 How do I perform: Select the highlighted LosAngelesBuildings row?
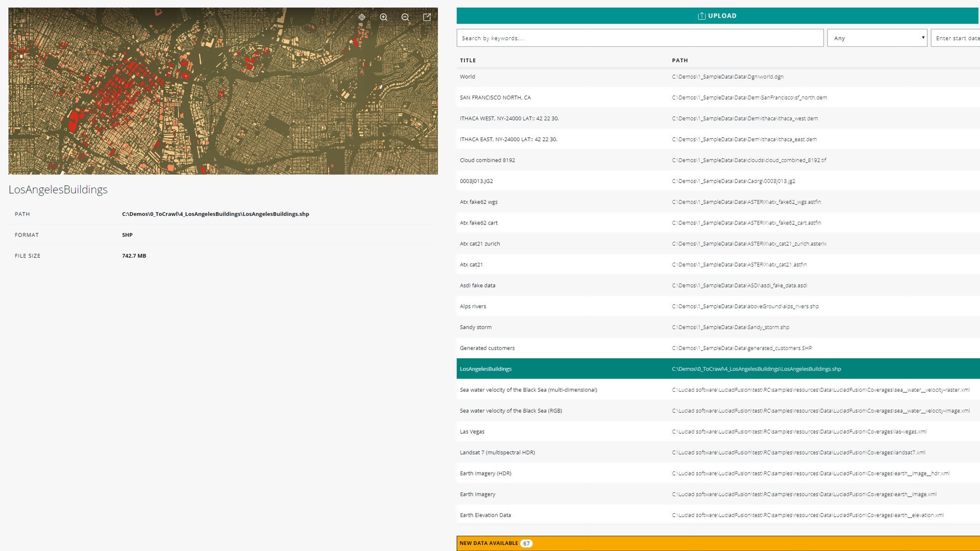[486, 369]
